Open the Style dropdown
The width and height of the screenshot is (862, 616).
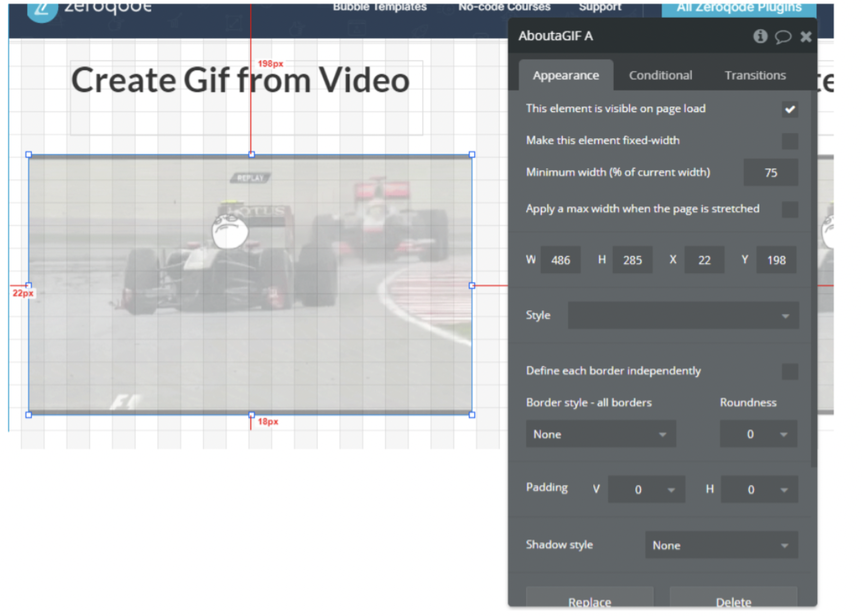(x=683, y=315)
